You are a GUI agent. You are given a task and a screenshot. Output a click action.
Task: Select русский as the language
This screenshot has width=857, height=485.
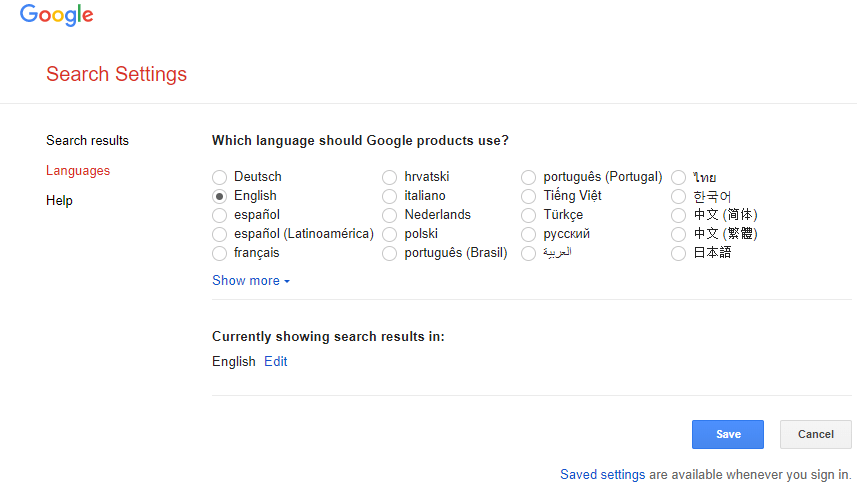pos(529,234)
